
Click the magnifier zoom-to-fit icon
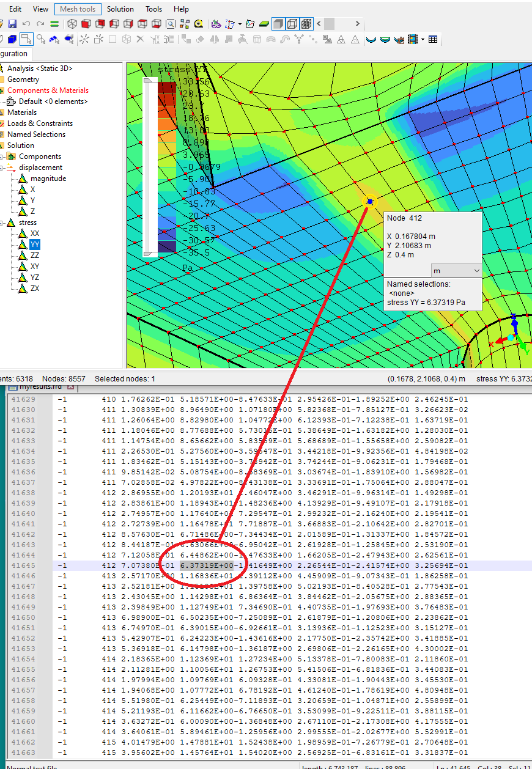click(170, 24)
